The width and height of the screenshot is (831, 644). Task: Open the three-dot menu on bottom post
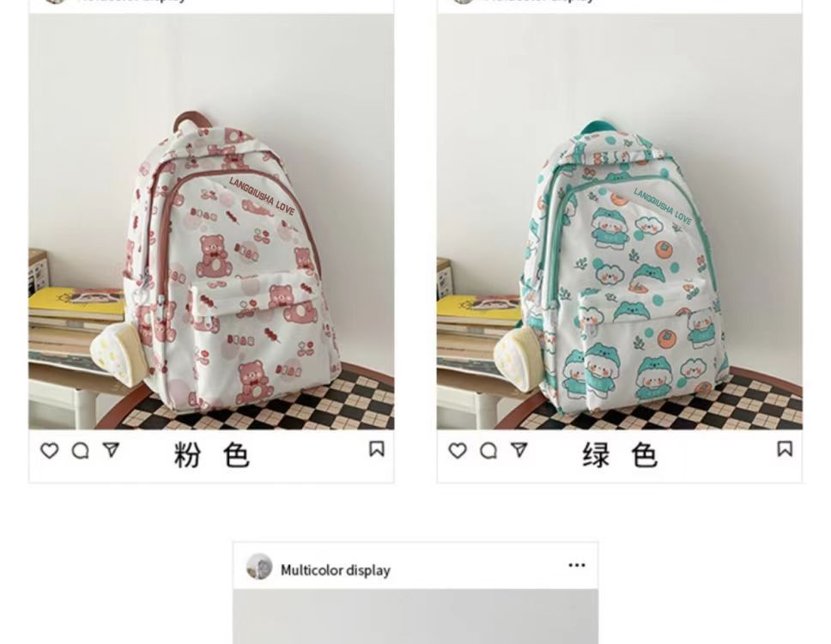[577, 565]
